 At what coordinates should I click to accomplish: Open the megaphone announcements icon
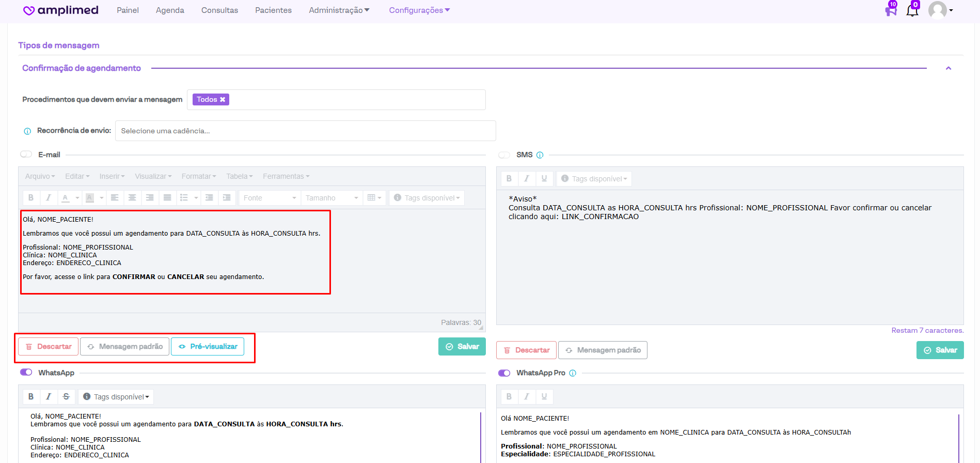[x=891, y=10]
